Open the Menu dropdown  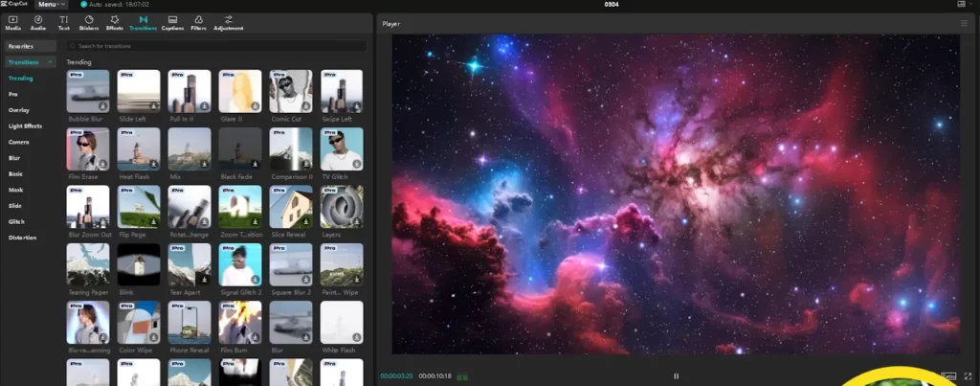(x=52, y=5)
